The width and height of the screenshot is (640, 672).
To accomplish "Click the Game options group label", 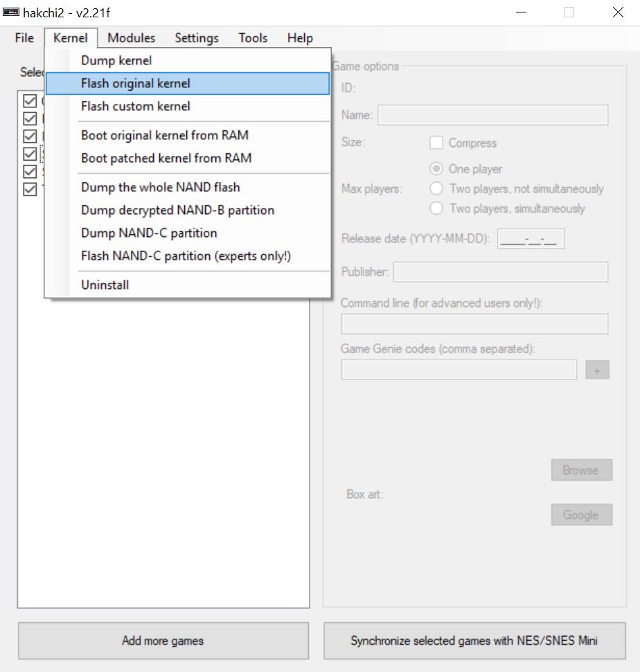I will point(366,67).
